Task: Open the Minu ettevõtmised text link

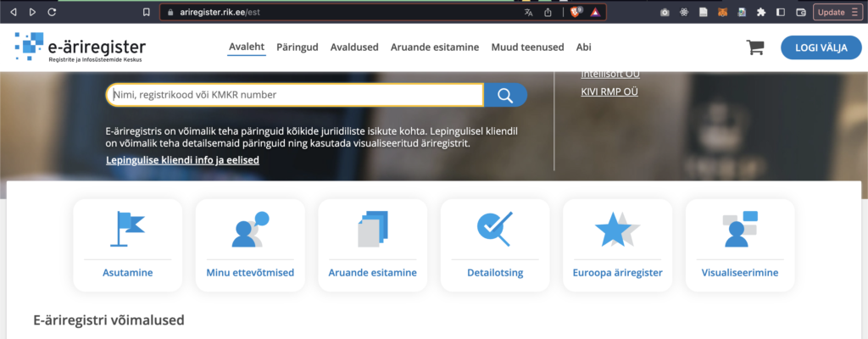Action: [x=250, y=273]
